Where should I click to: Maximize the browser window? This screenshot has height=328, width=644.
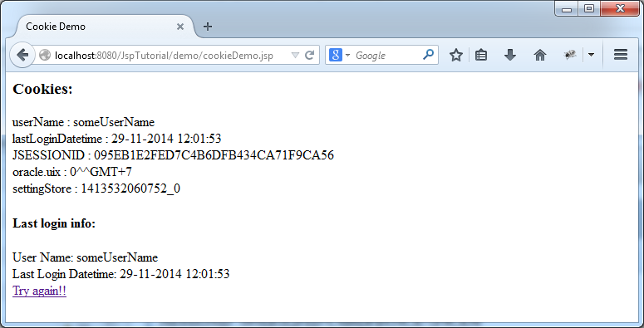589,8
